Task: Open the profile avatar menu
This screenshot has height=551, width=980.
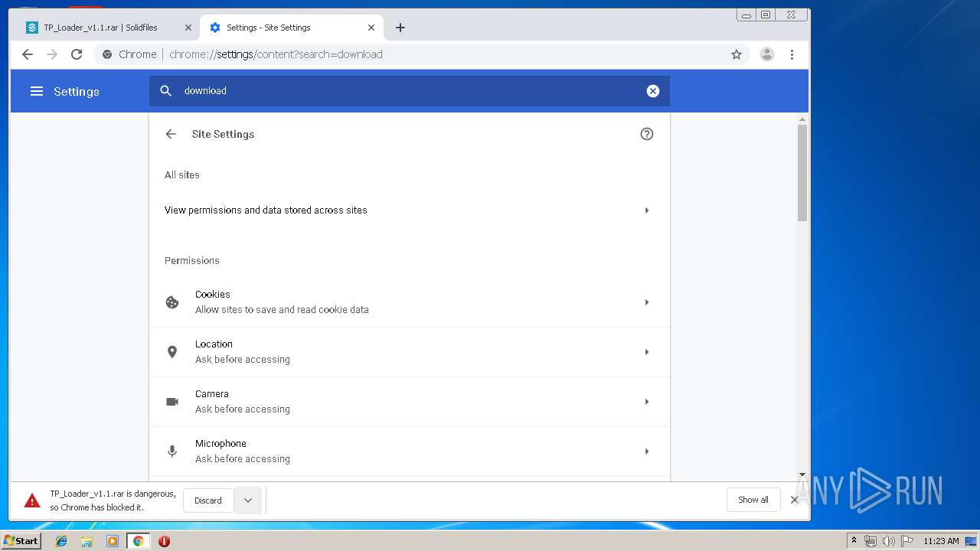Action: click(x=766, y=54)
